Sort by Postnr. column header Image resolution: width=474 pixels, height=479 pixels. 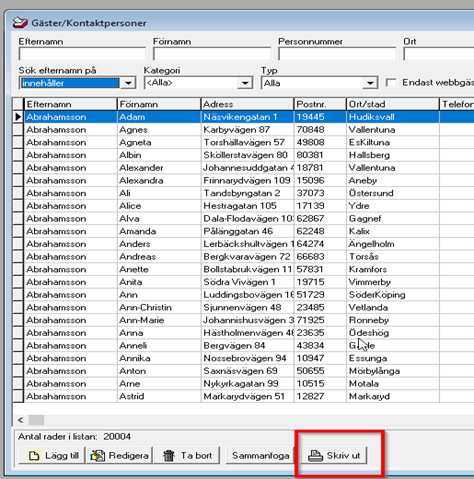tap(320, 104)
